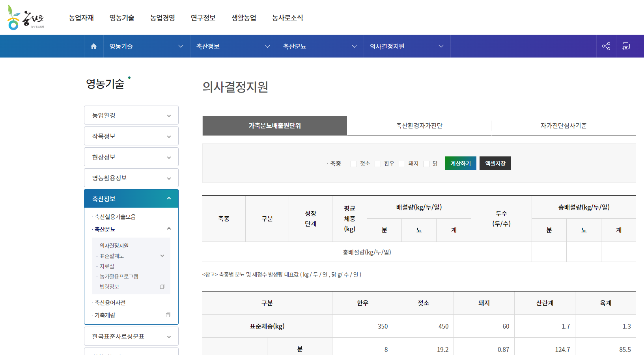Open the 연구정보 top menu
This screenshot has height=355, width=644.
pyautogui.click(x=203, y=18)
